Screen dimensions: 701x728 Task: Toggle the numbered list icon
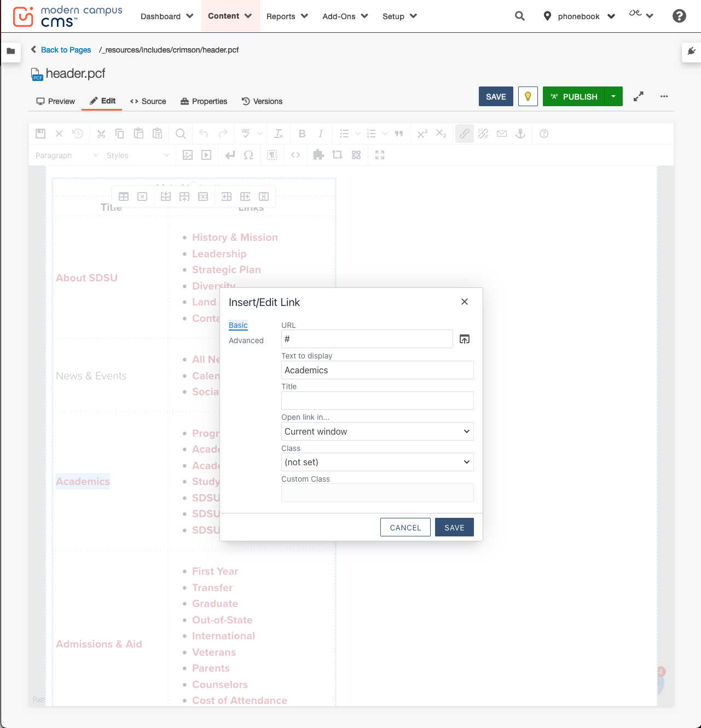(372, 134)
